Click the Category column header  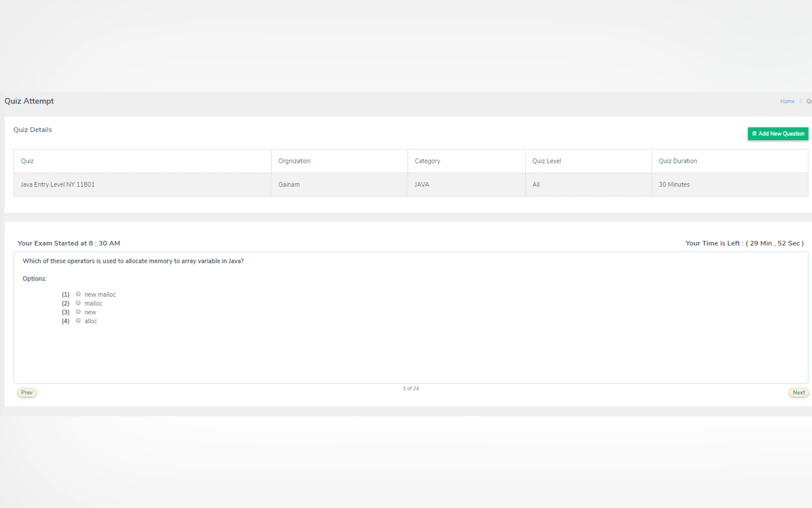coord(427,161)
